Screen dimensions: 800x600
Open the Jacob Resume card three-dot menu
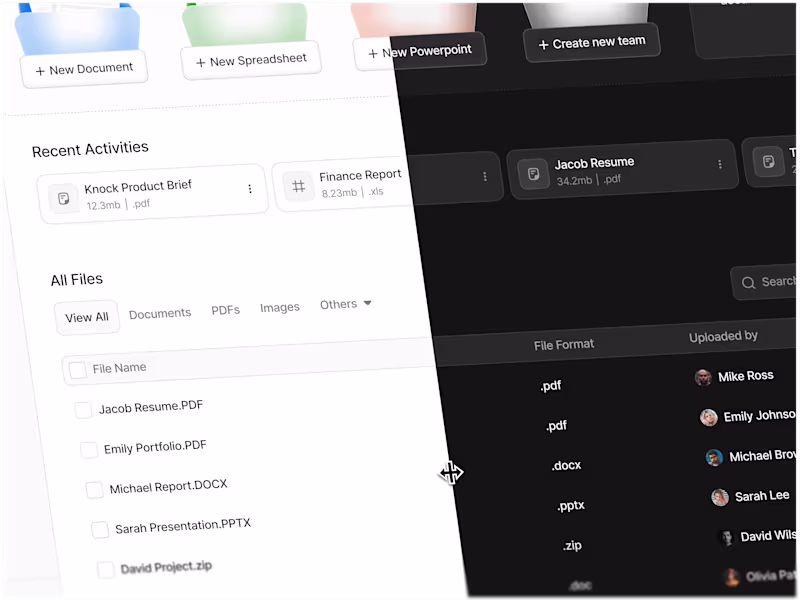click(x=720, y=164)
